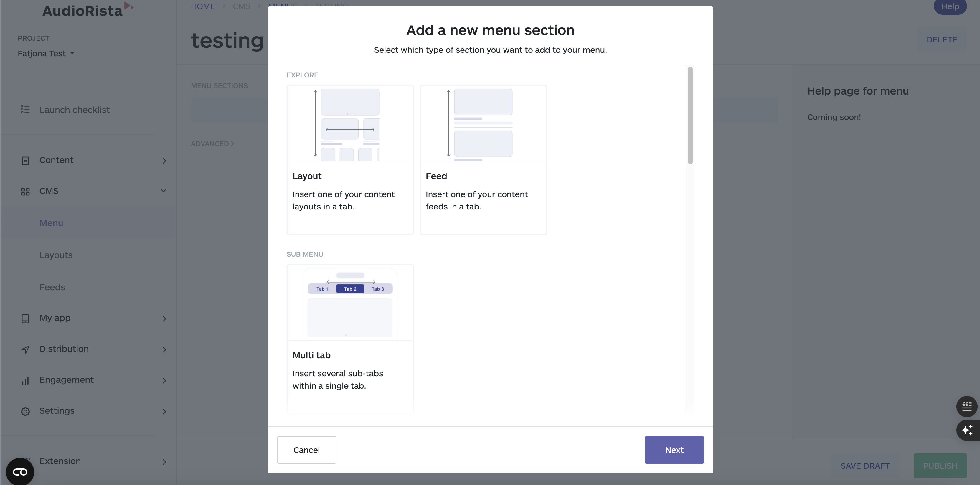The height and width of the screenshot is (485, 980).
Task: Switch to the Feeds page in sidebar
Action: 52,287
